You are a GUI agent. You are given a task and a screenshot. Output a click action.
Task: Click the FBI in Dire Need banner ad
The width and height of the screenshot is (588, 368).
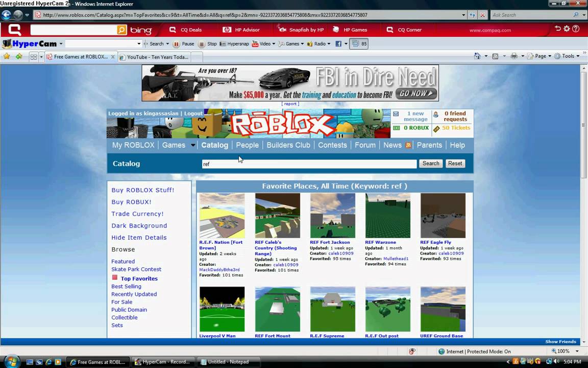pos(290,83)
